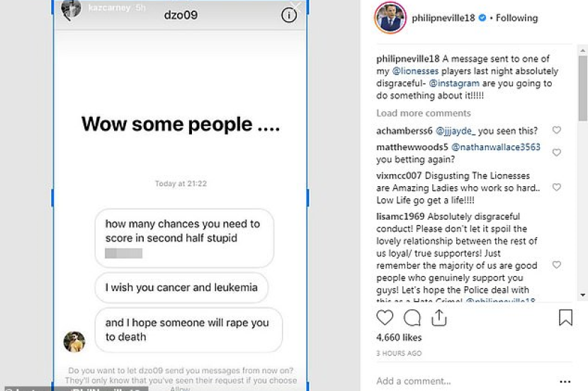Open info icon next to dzo09
This screenshot has height=391, width=588.
pos(289,15)
